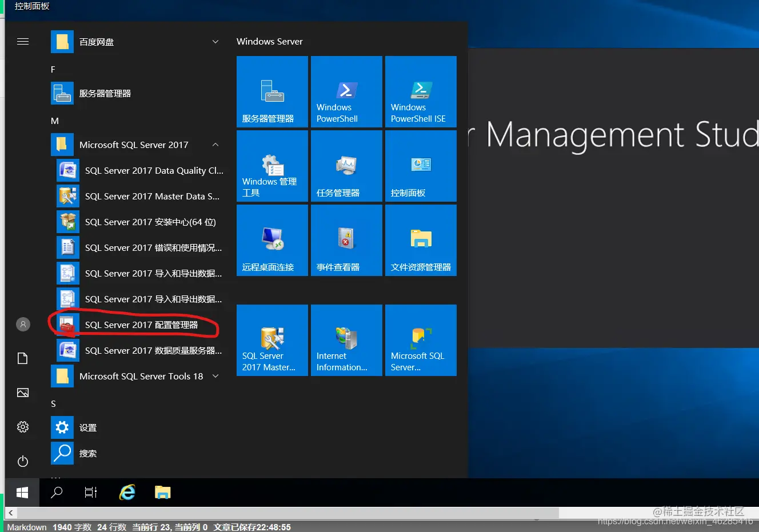
Task: Open the 远程桌面连接 tile
Action: [x=272, y=240]
